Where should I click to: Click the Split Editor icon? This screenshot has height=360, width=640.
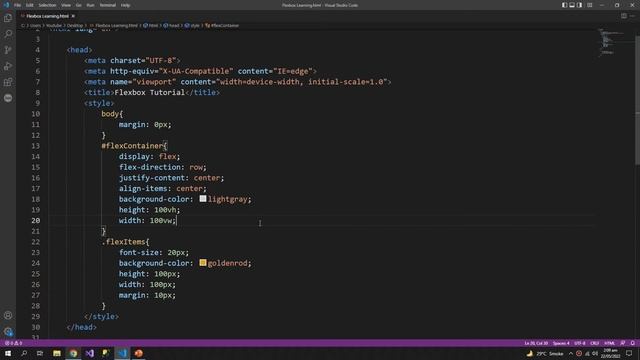tap(624, 16)
